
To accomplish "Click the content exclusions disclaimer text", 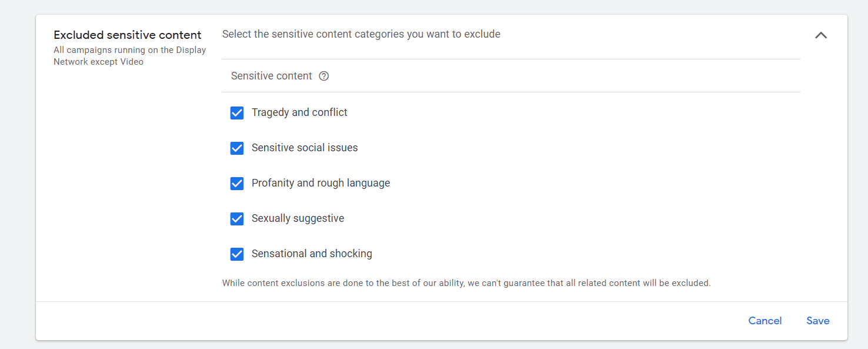I will (x=466, y=282).
